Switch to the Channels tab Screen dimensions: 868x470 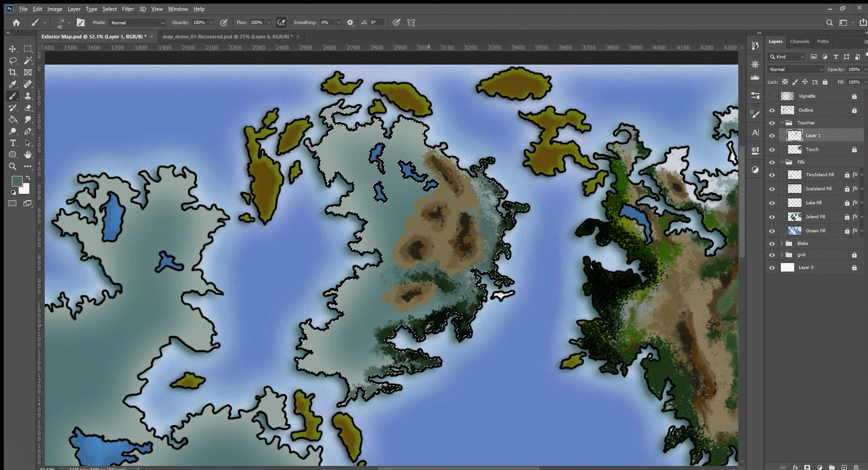(x=799, y=41)
